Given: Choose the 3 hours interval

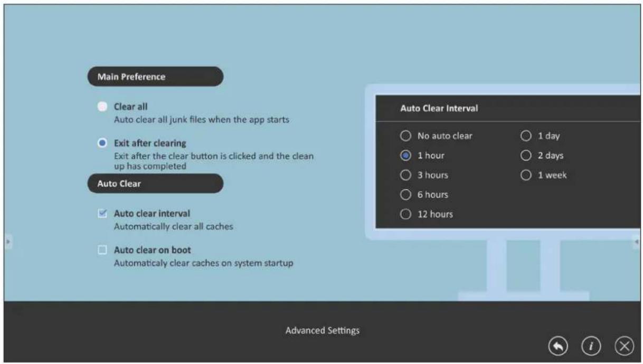Looking at the screenshot, I should pos(405,175).
